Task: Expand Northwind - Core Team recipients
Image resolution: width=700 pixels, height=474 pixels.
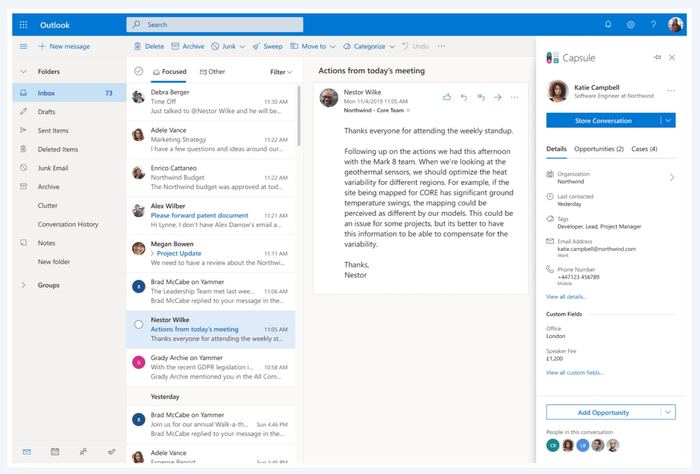Action: (x=408, y=110)
